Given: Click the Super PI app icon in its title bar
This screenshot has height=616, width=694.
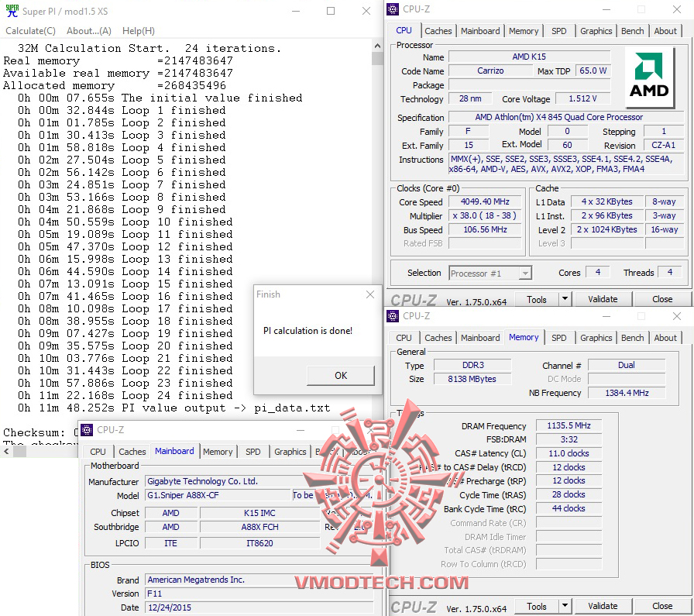Looking at the screenshot, I should (x=12, y=11).
